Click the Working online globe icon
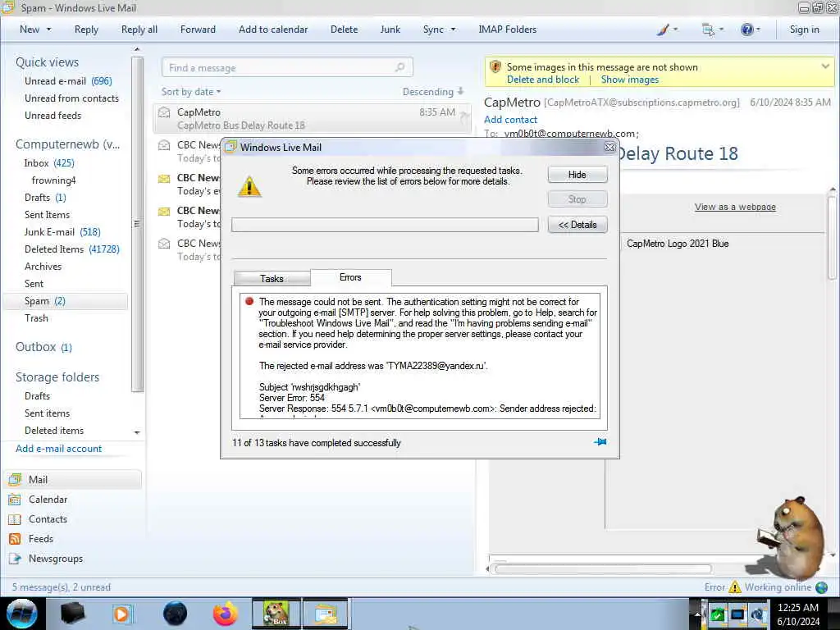Viewport: 840px width, 630px height. point(822,587)
